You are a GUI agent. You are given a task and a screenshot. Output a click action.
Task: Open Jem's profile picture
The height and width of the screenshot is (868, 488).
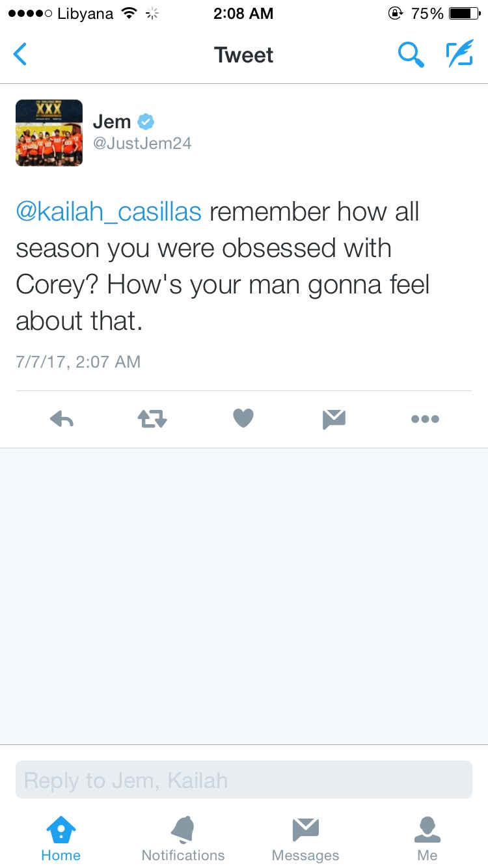click(x=49, y=133)
